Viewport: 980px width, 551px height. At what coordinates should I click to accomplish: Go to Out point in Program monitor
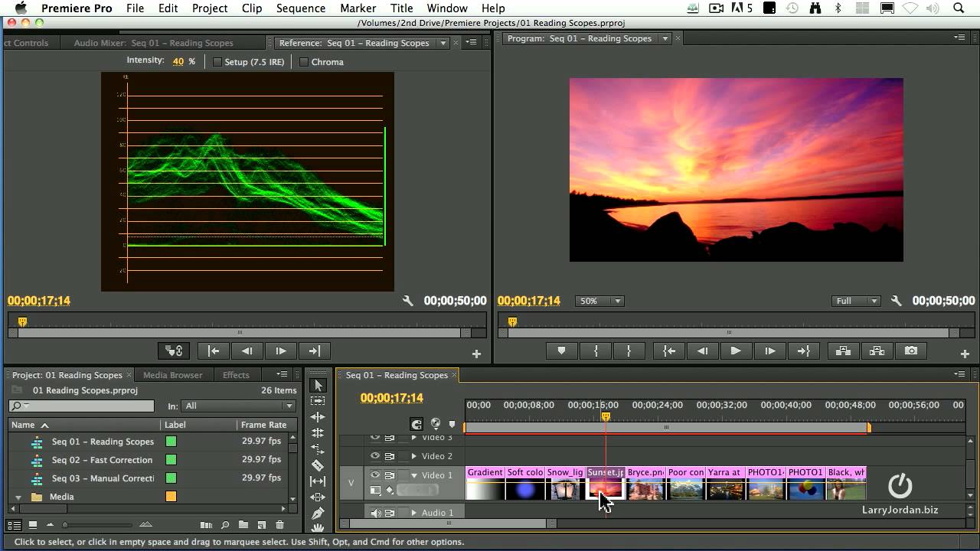(803, 350)
